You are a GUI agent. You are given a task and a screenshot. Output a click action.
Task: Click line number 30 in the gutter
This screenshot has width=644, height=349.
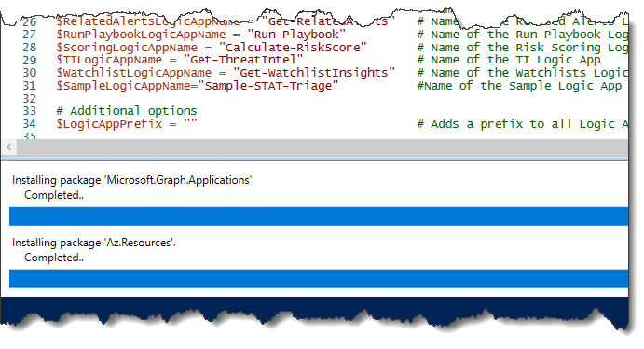(29, 73)
